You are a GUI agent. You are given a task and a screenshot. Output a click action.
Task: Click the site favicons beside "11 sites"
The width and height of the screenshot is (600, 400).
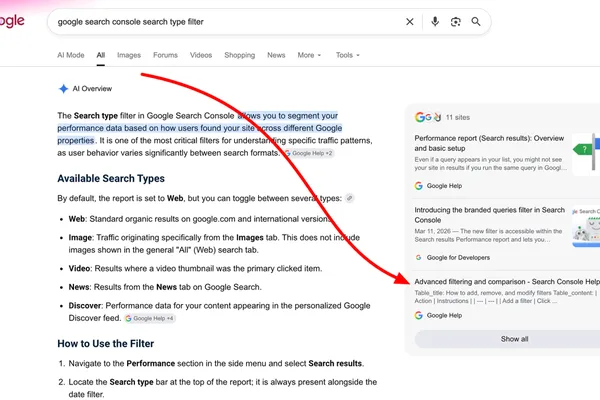click(x=428, y=117)
